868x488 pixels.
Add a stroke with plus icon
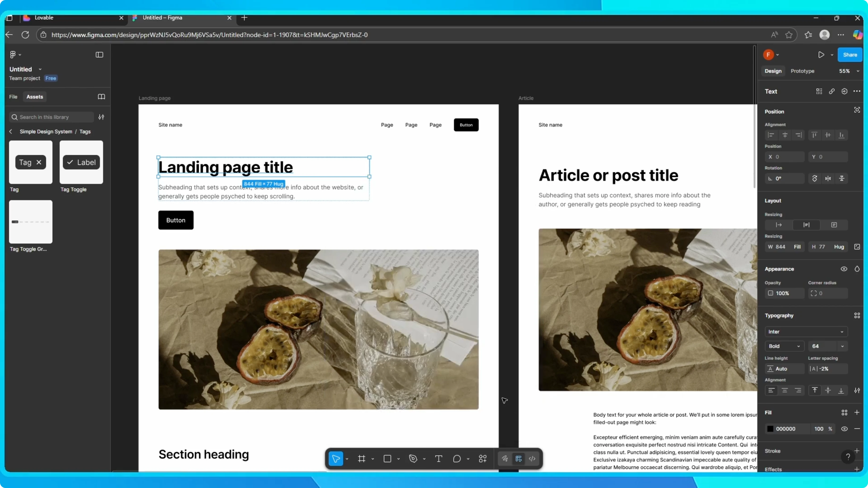point(857,451)
